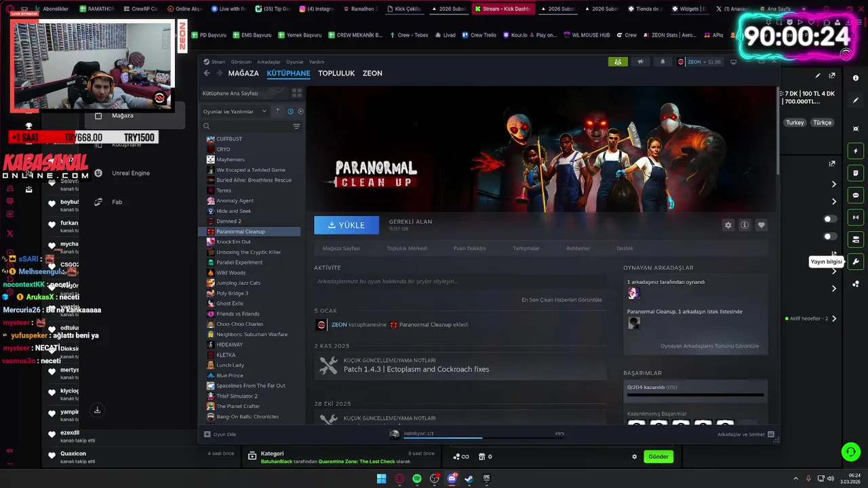
Task: Click the blue YÜKLE install button
Action: coord(347,225)
